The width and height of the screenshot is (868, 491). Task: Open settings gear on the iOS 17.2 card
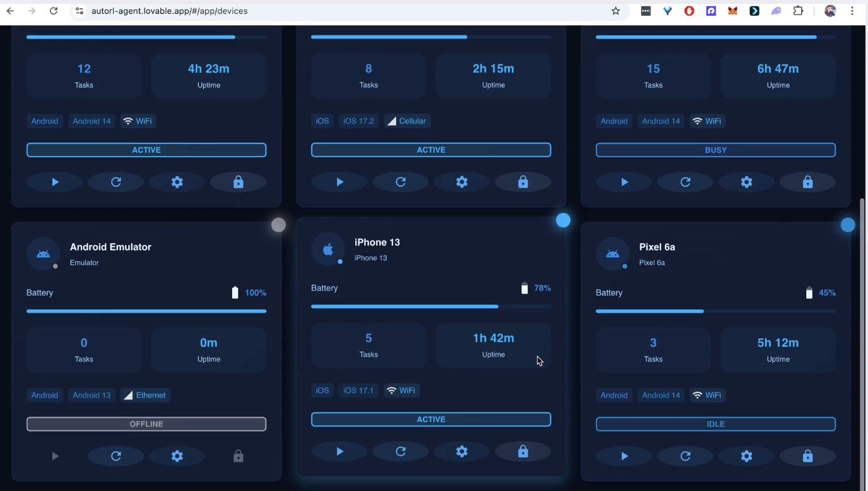pos(462,182)
